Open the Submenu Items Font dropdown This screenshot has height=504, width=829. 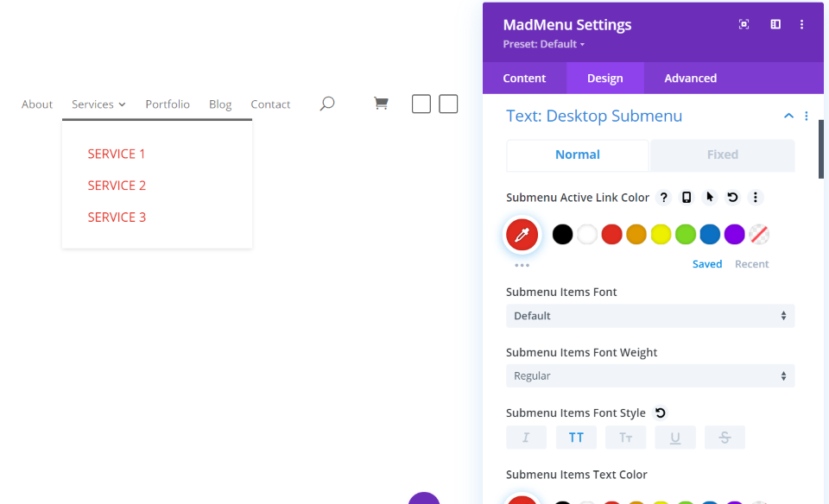click(x=650, y=316)
